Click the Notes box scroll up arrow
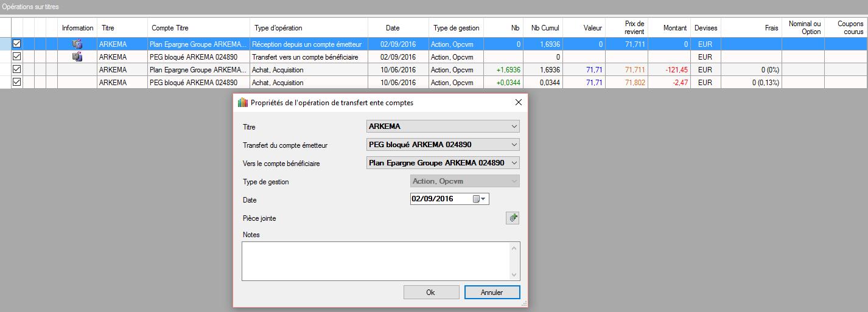868x312 pixels. [515, 248]
